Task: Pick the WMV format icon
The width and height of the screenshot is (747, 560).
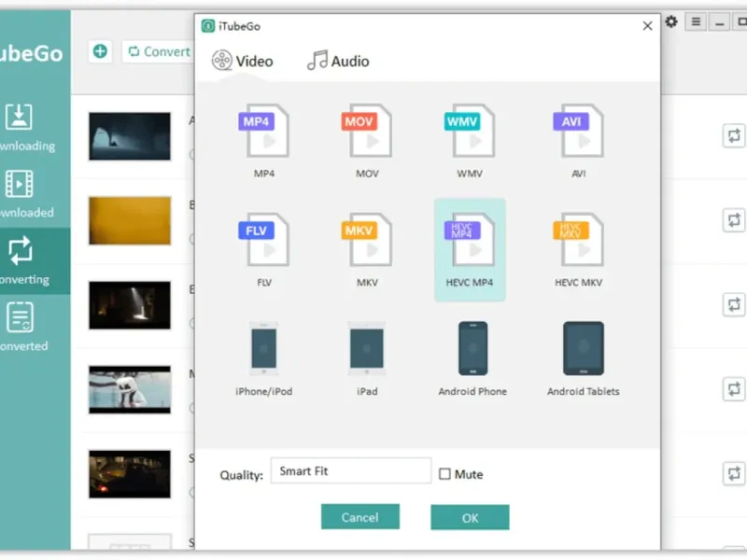Action: [x=470, y=131]
